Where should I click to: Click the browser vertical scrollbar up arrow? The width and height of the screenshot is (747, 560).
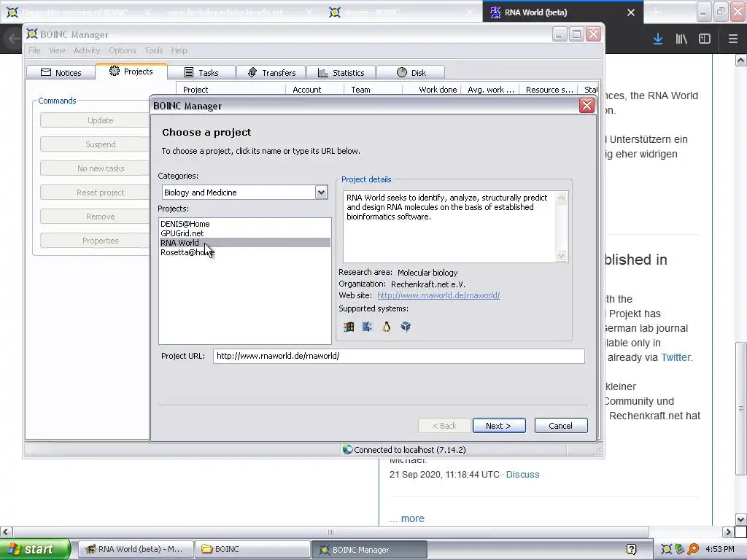(x=741, y=60)
